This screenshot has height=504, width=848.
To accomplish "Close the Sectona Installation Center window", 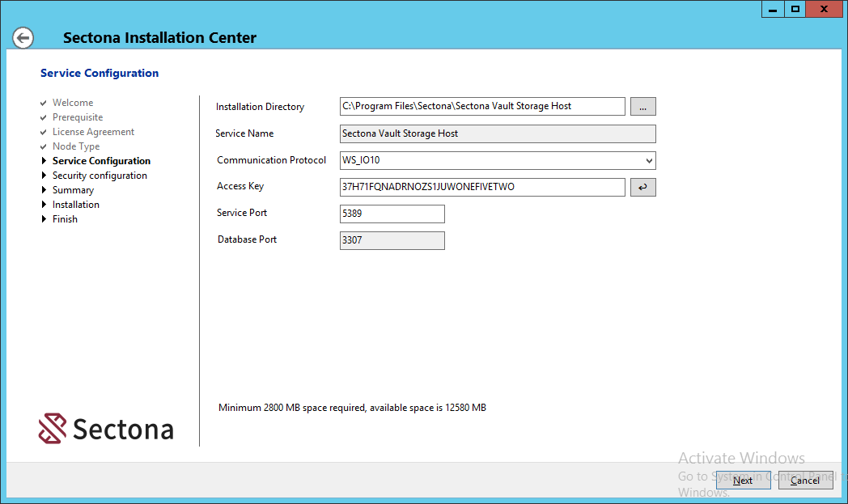I will click(824, 9).
